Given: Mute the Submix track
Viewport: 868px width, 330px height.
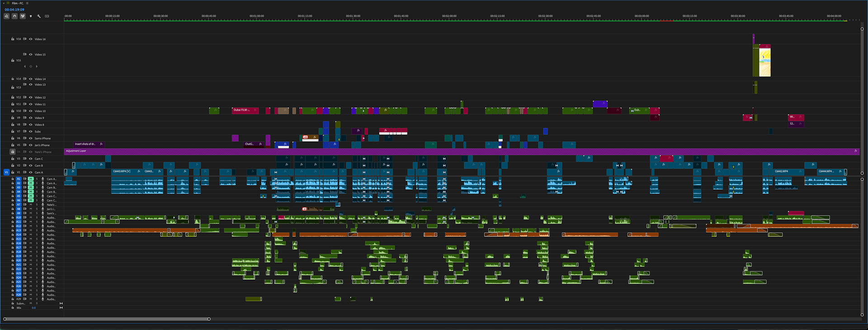Looking at the screenshot, I should (31, 303).
